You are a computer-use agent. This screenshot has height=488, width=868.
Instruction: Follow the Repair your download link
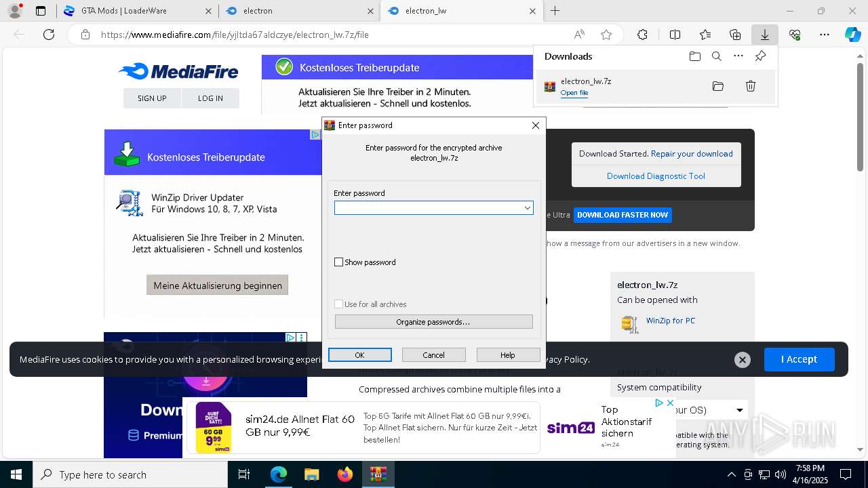(692, 154)
